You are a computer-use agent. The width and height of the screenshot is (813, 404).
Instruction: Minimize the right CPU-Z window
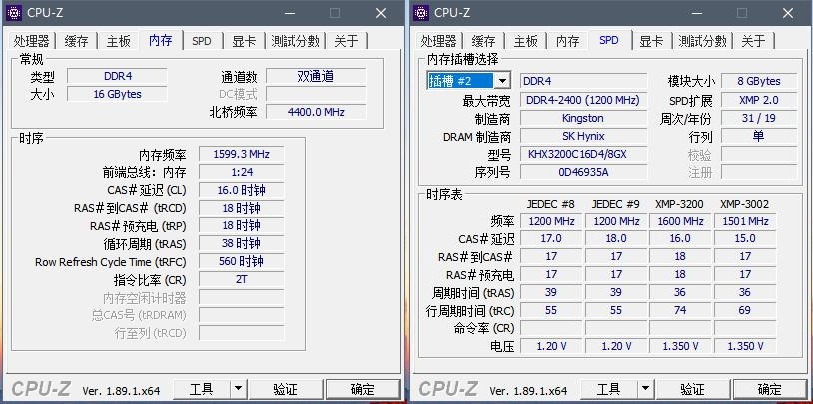click(697, 13)
